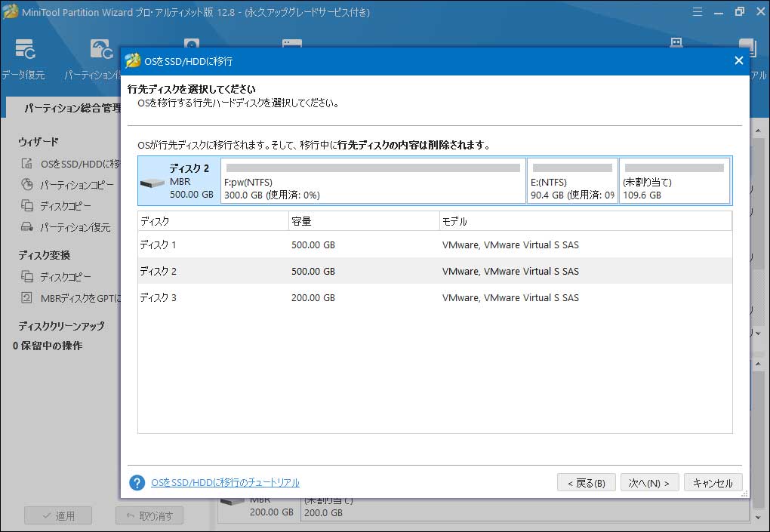The image size is (770, 532).
Task: Click the モデル column header
Action: pyautogui.click(x=585, y=221)
